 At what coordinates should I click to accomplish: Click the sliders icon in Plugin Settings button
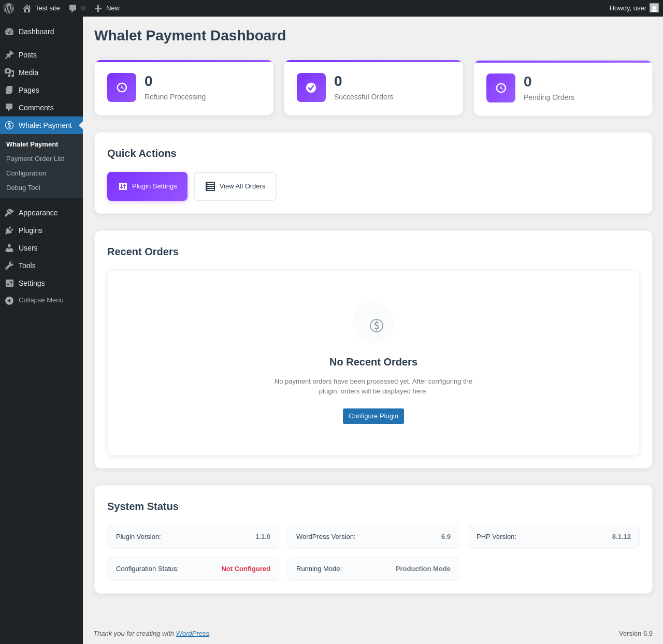pyautogui.click(x=123, y=186)
